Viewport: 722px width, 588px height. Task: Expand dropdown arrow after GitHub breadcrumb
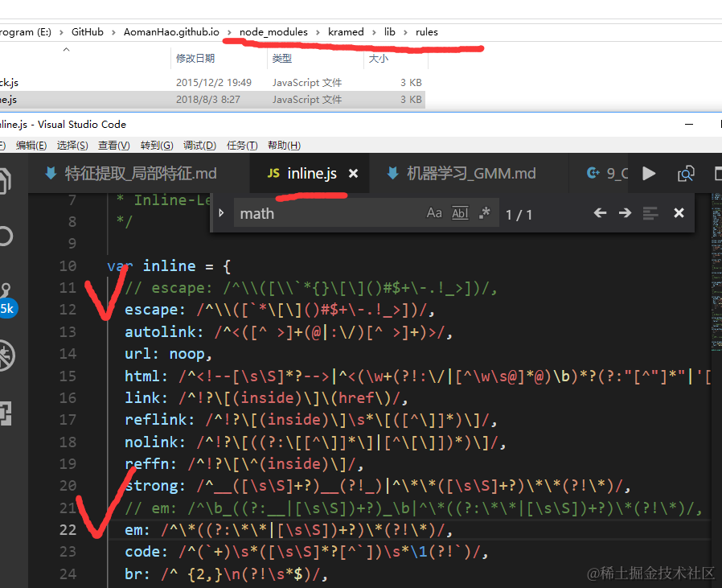113,32
